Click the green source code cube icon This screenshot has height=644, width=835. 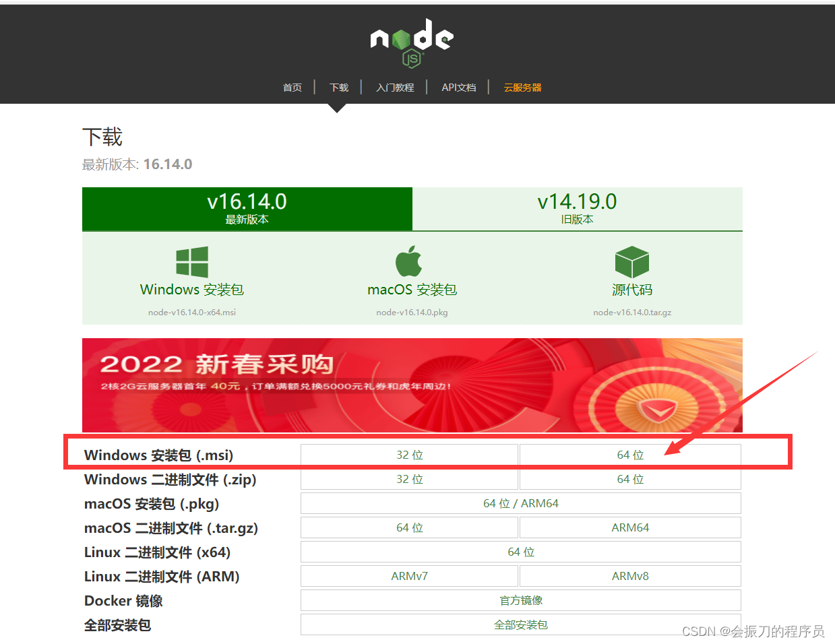pyautogui.click(x=632, y=262)
